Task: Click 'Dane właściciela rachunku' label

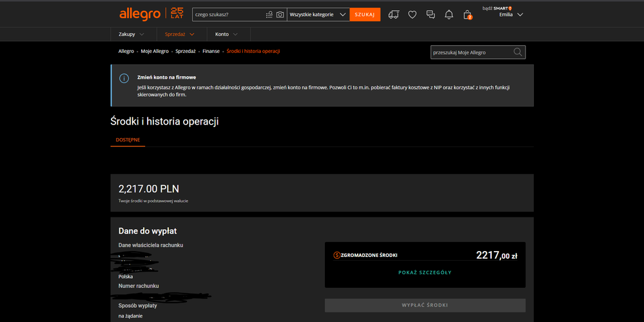Action: (x=151, y=245)
